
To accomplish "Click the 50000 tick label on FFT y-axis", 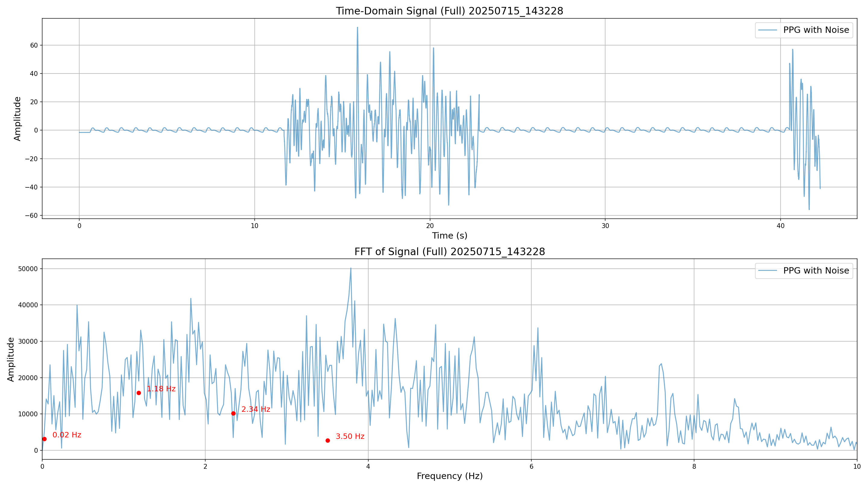I will tap(29, 269).
